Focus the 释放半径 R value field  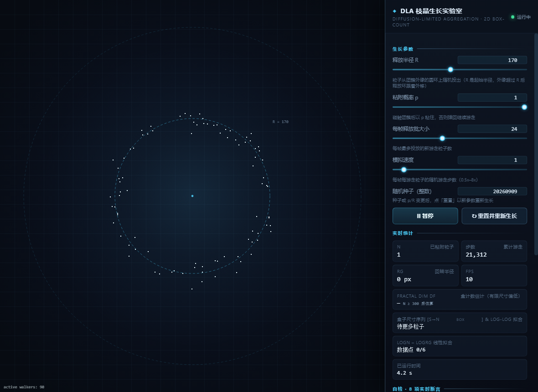pos(492,60)
